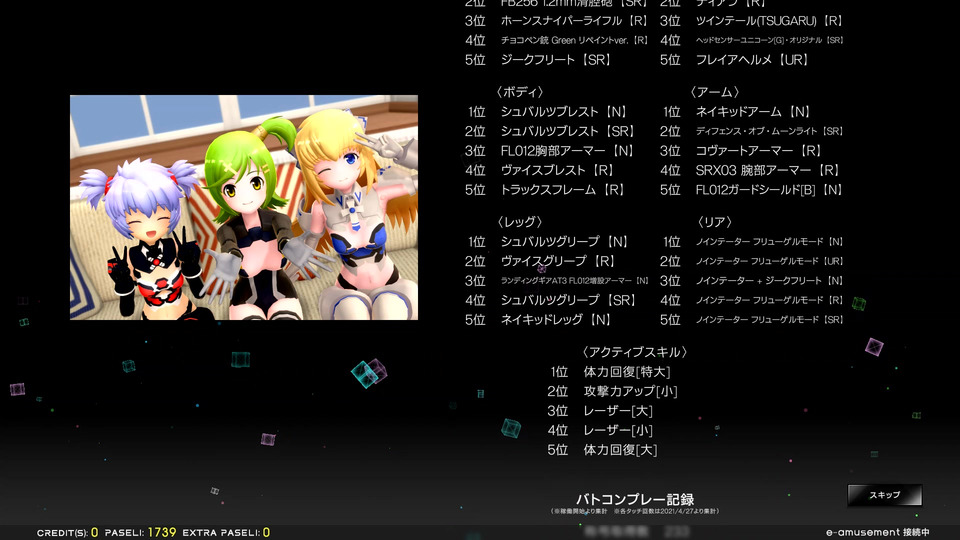Click the CREDIT(S): 0 status text
Image resolution: width=960 pixels, height=540 pixels.
67,533
